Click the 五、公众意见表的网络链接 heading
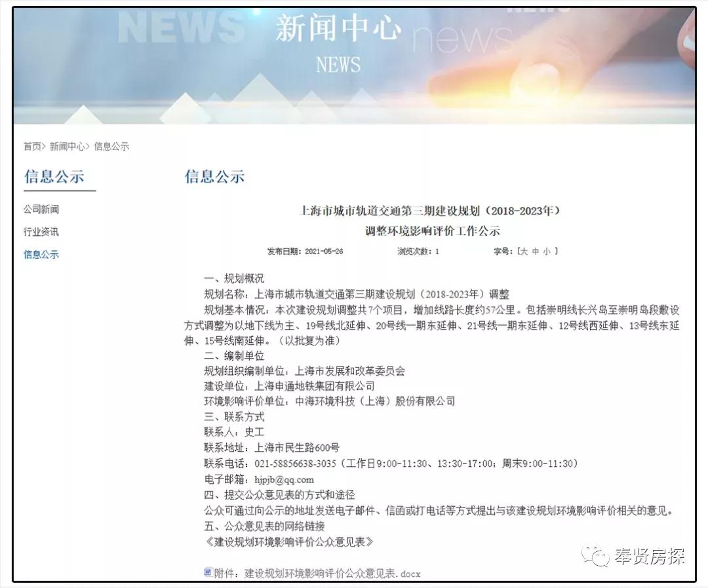The width and height of the screenshot is (708, 588). [264, 526]
